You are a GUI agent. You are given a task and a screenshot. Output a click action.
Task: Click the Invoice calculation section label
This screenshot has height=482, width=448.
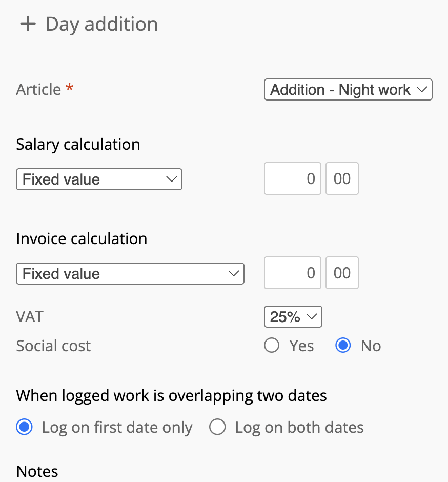(82, 238)
